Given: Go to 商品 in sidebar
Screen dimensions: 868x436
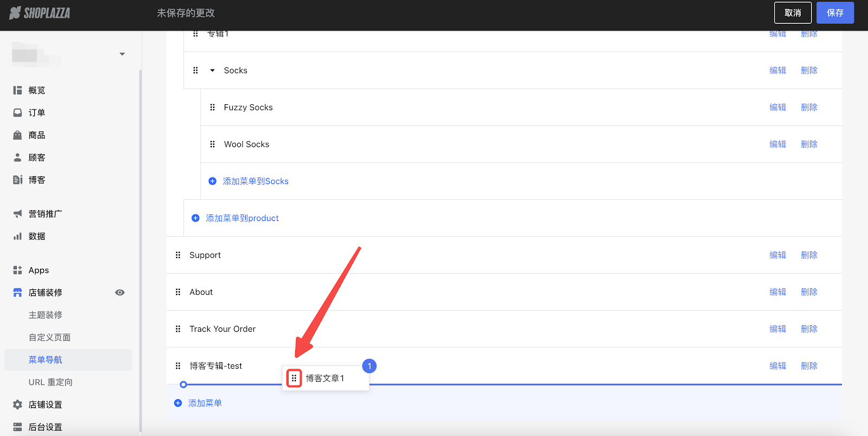Looking at the screenshot, I should tap(37, 135).
